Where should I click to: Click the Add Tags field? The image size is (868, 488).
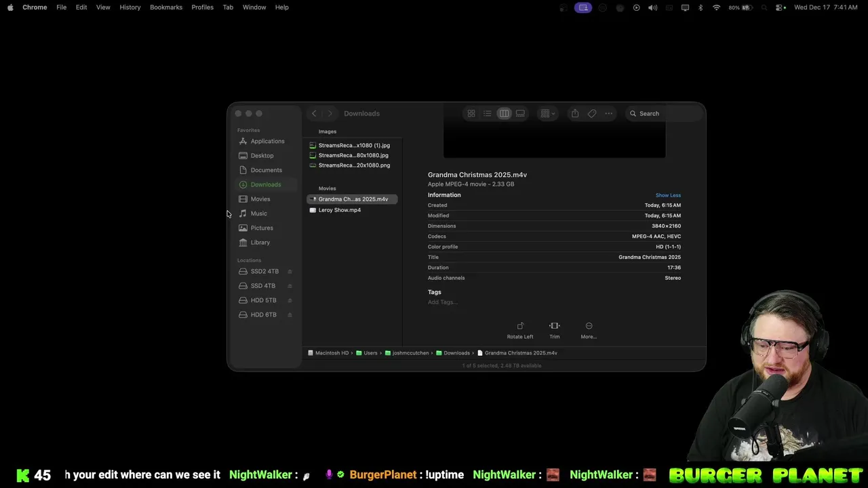click(443, 302)
